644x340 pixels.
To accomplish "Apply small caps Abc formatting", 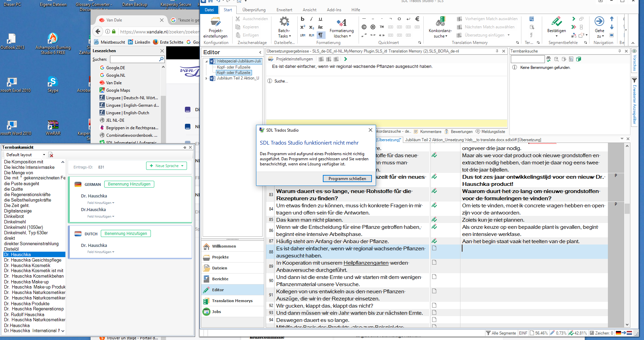I will 320,27.
